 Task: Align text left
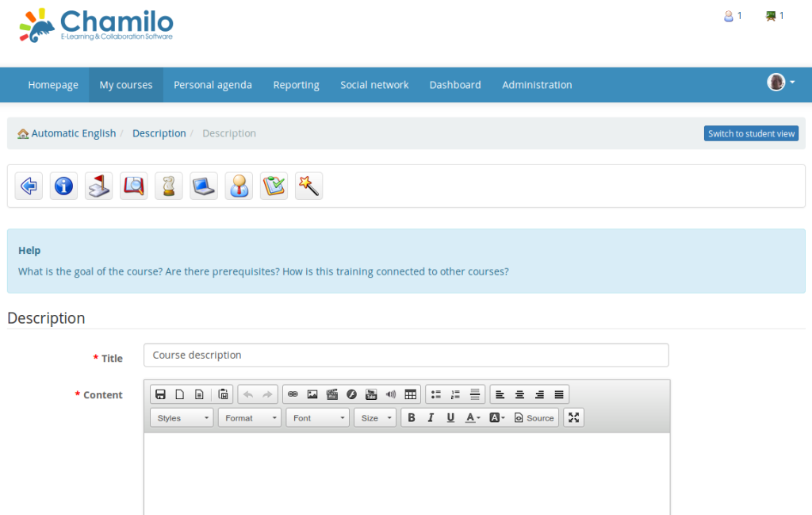point(500,394)
